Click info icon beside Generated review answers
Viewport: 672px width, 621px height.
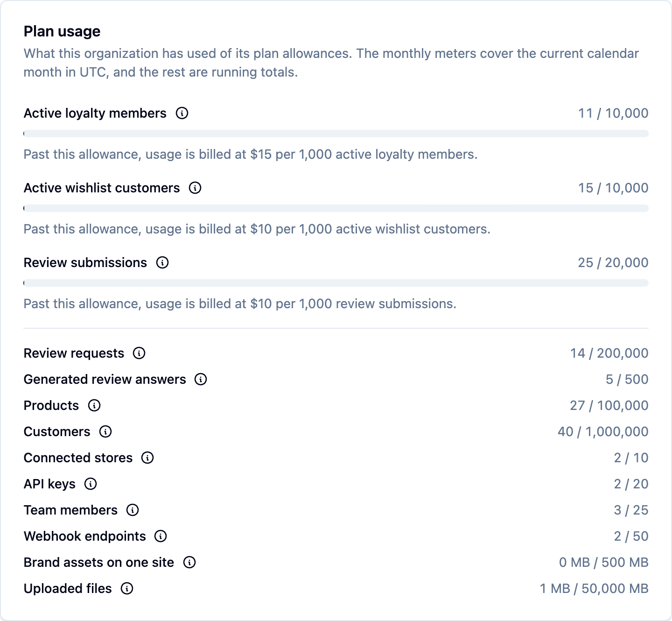coord(201,379)
